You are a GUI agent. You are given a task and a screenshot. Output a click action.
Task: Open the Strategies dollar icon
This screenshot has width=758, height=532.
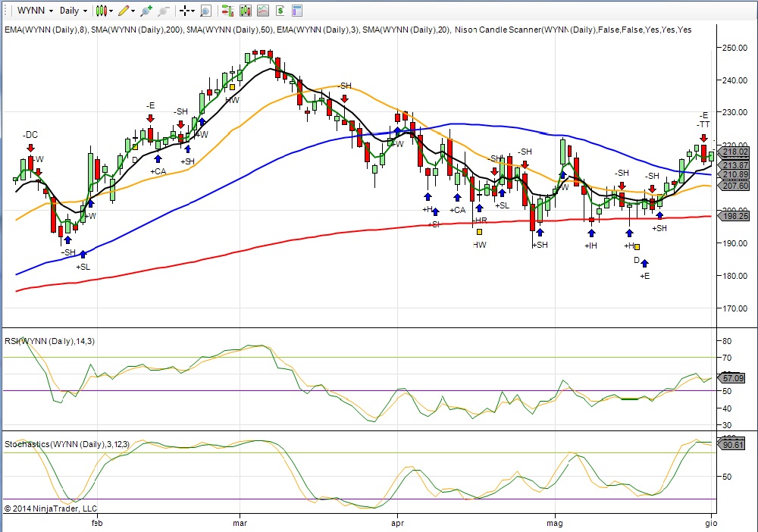pos(280,10)
